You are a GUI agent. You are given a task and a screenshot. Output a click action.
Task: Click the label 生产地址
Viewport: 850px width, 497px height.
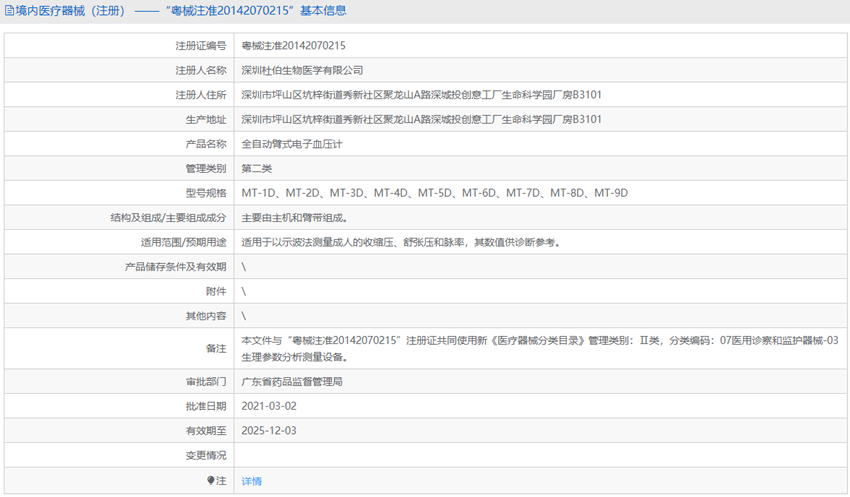(206, 120)
